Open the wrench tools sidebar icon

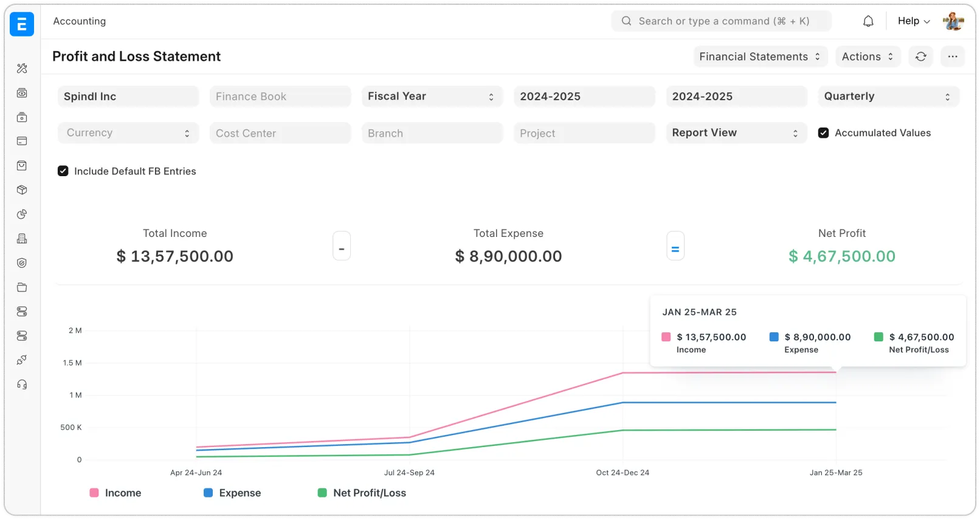22,69
